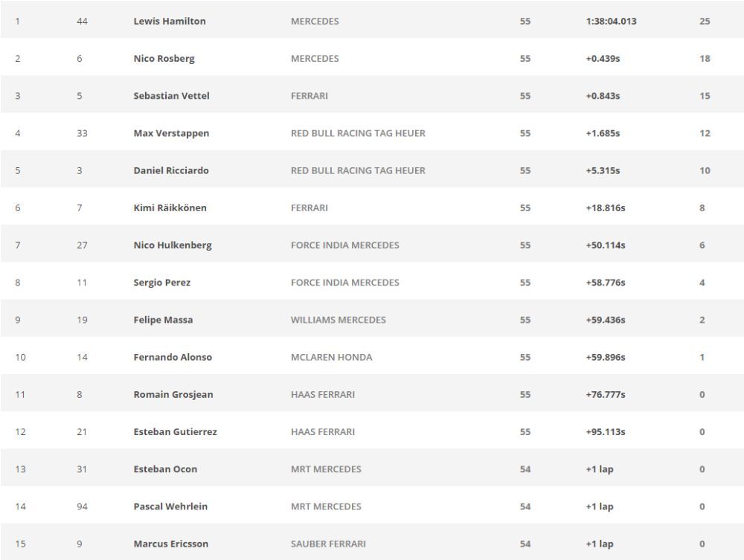Open Nico Rosberg's driver link
Viewport: 744px width, 560px height.
(164, 59)
